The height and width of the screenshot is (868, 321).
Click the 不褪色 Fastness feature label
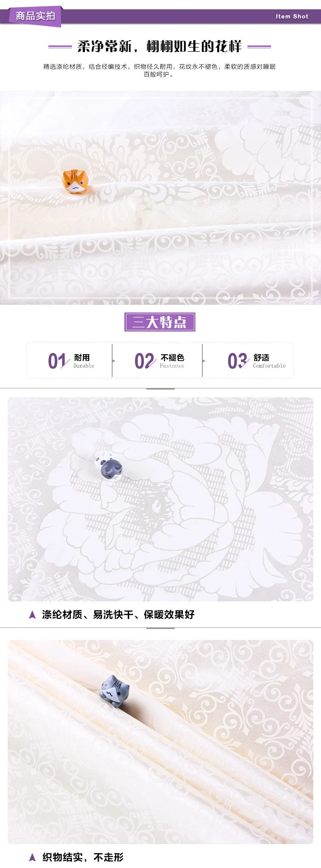(x=172, y=361)
